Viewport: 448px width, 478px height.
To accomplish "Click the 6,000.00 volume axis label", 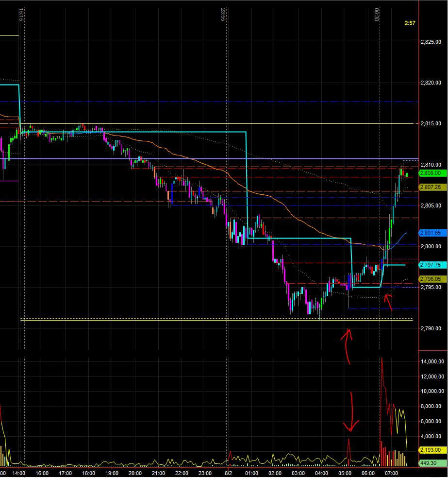I will [x=431, y=422].
